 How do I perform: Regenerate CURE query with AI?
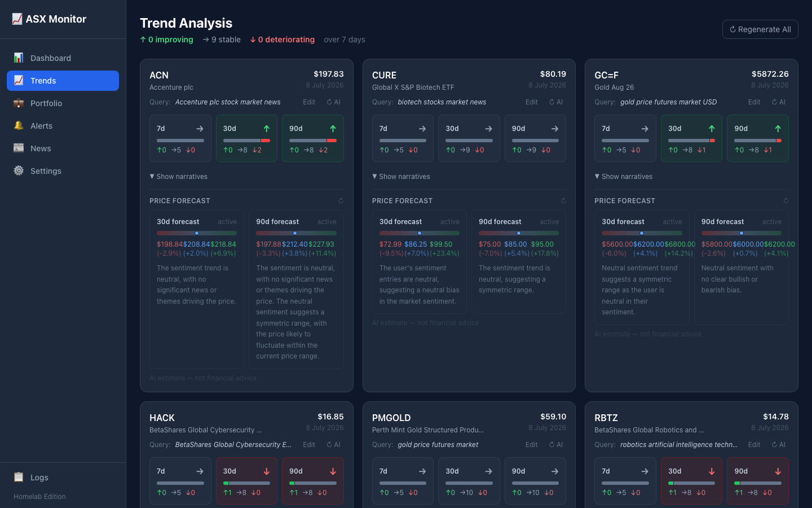(x=556, y=102)
